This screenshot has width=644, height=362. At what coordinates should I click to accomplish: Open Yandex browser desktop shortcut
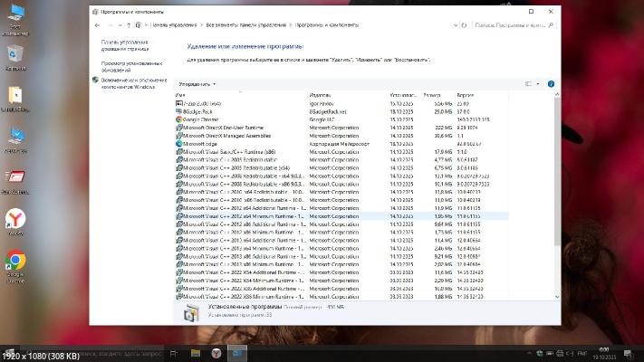tap(15, 221)
